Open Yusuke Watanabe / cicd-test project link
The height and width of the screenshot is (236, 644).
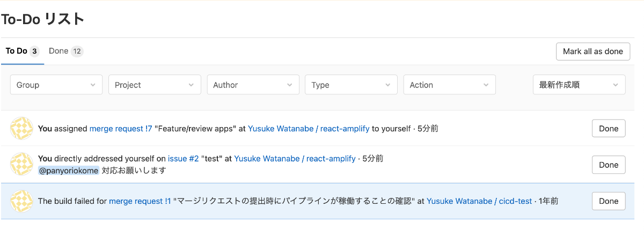pyautogui.click(x=479, y=201)
